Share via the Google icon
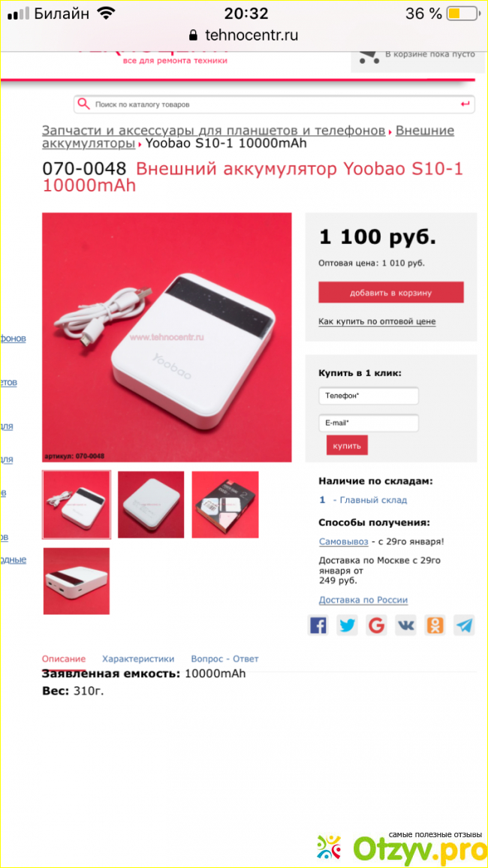Viewport: 488px width, 868px height. (376, 625)
